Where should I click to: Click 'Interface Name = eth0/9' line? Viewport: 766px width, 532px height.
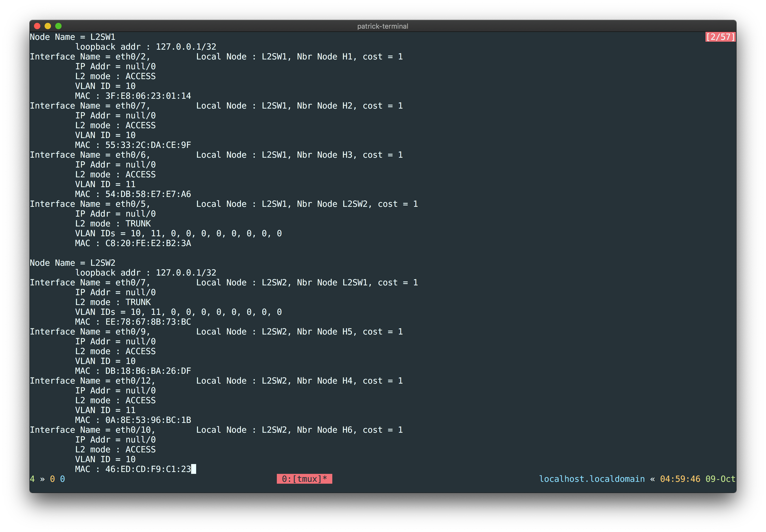[90, 332]
